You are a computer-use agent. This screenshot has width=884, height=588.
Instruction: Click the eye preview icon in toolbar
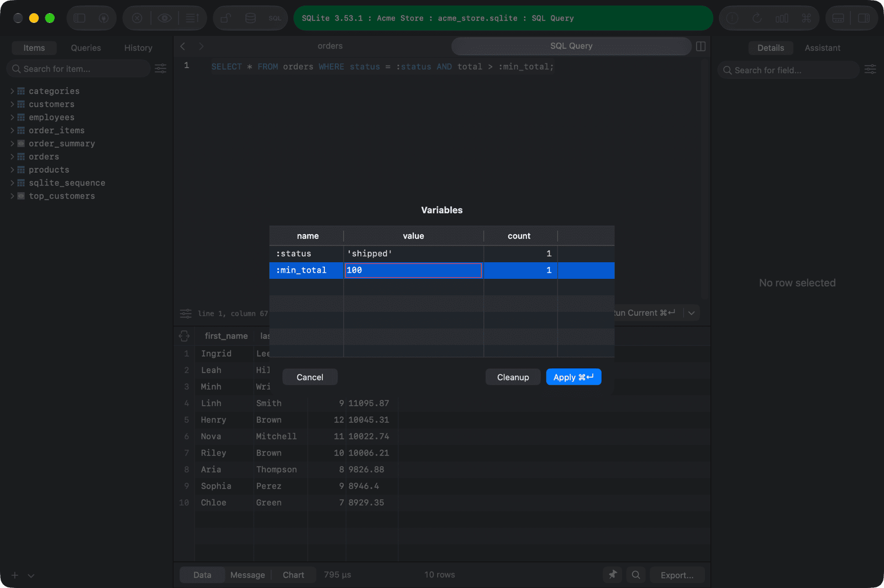[x=165, y=18]
